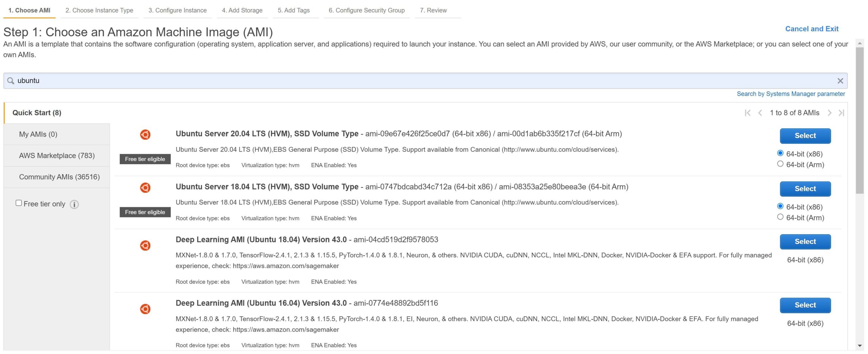Click the Cancel and Exit link
Viewport: 868px width, 354px height.
[x=811, y=29]
